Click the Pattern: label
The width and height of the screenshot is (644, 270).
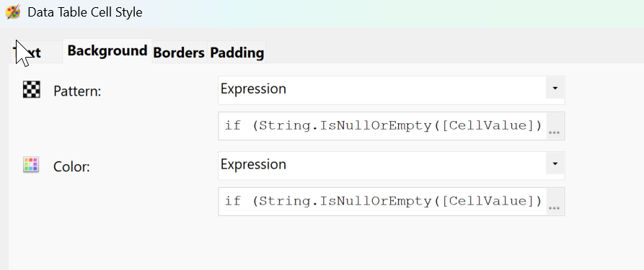coord(77,91)
